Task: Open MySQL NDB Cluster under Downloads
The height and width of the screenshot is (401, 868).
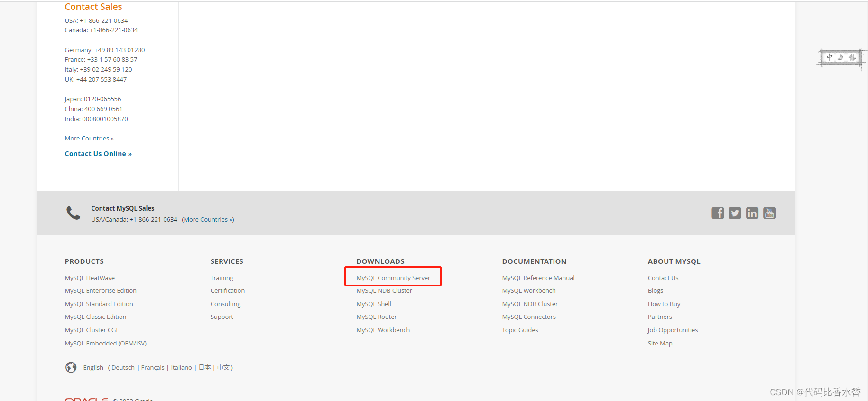Action: [x=384, y=291]
